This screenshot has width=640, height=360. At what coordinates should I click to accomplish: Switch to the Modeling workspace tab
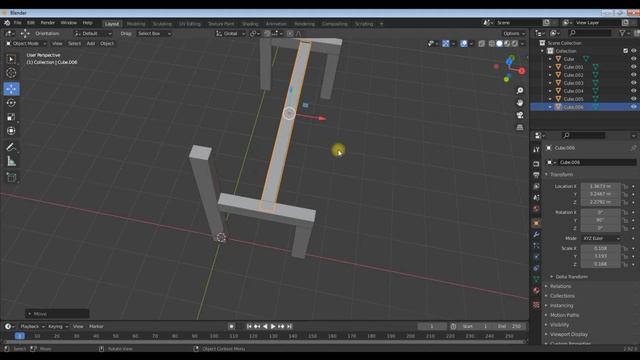pos(136,24)
